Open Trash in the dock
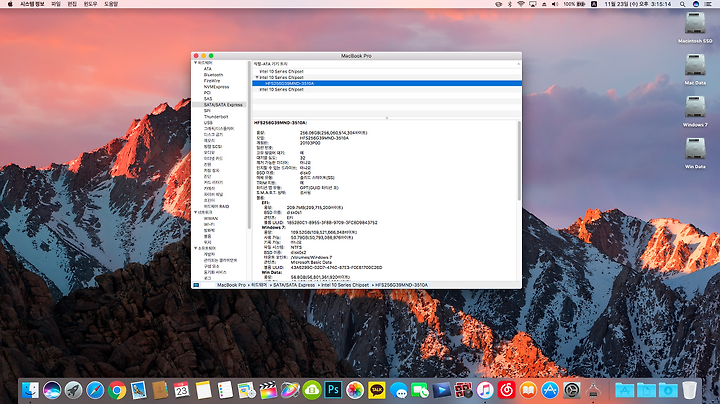720x404 pixels. (689, 390)
